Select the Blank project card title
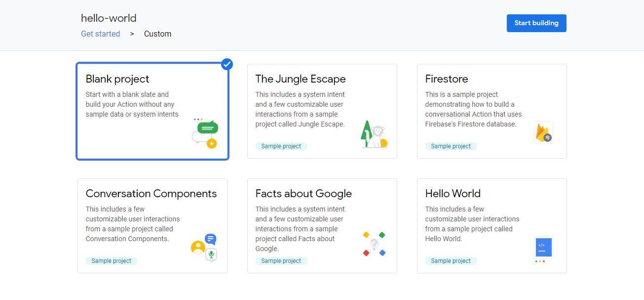This screenshot has width=644, height=300. pos(117,79)
